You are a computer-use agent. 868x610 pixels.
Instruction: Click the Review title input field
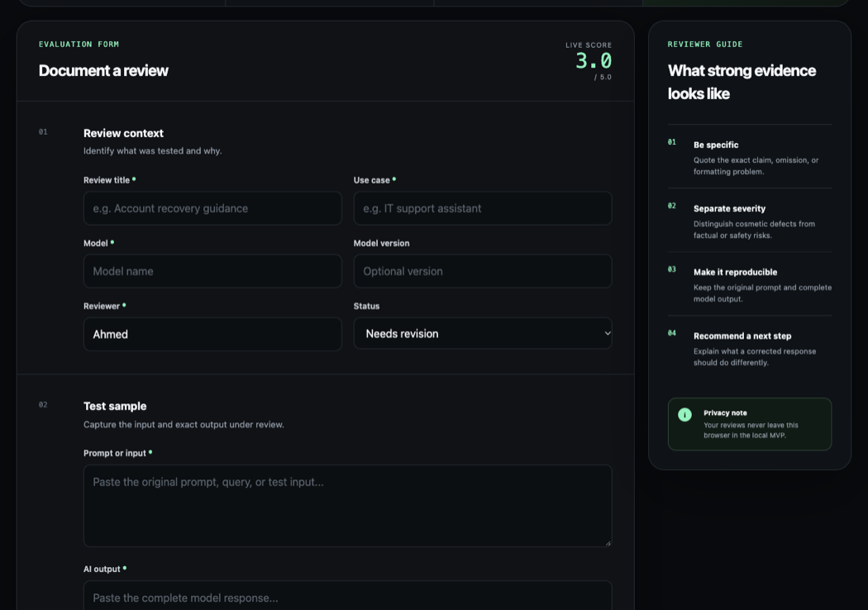pos(212,208)
